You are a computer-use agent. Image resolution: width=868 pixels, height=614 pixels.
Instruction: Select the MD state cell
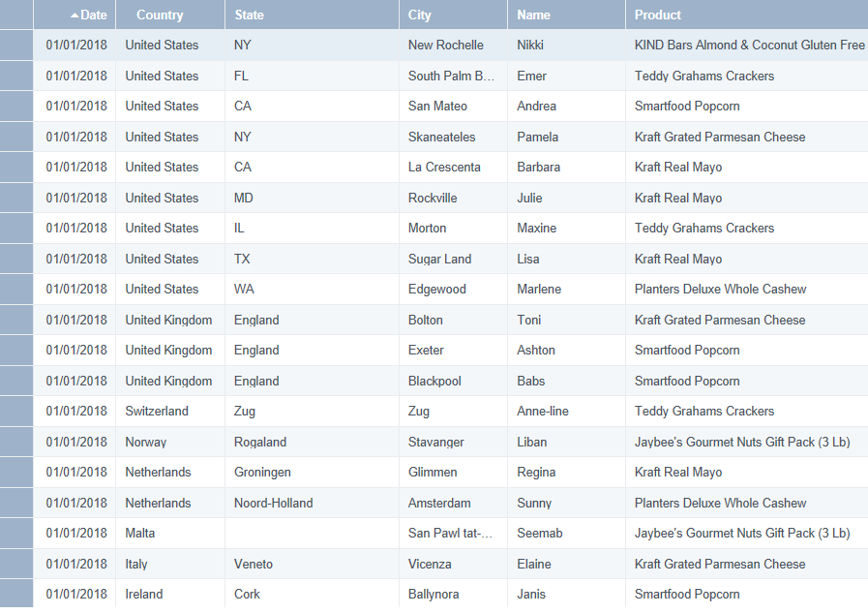pos(313,198)
